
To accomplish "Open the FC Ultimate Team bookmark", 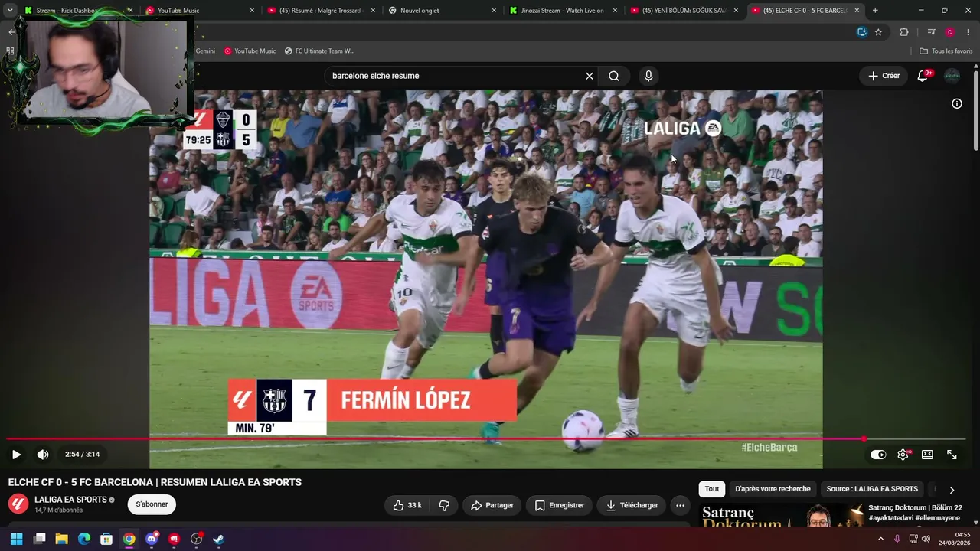I will tap(319, 51).
